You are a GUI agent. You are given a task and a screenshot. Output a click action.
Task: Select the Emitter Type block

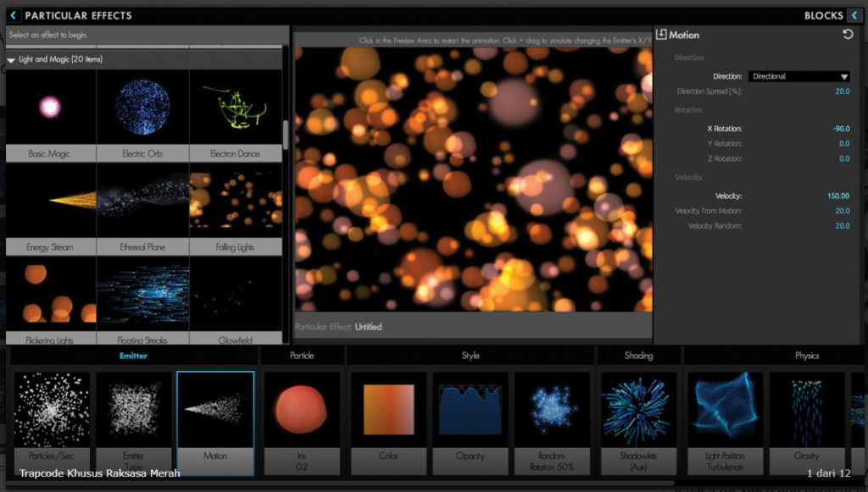[133, 423]
